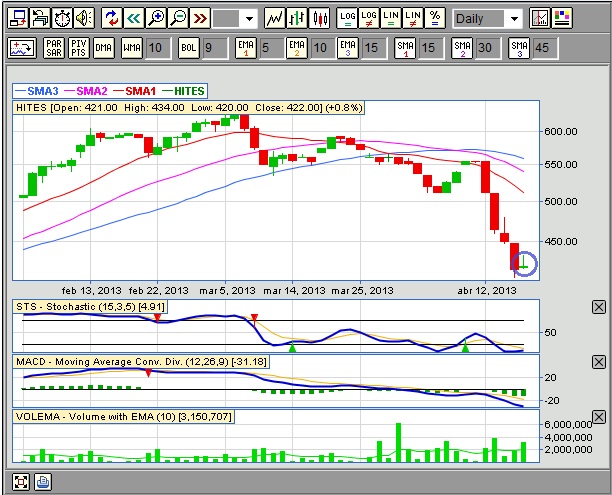Click the cascade windows icon
Viewport: 612px width, 495px height.
[x=40, y=18]
